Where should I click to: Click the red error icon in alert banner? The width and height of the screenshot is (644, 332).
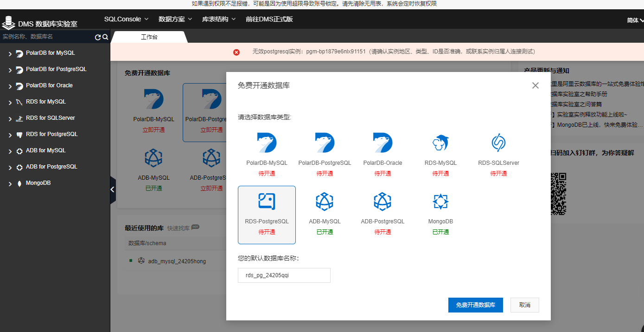click(x=236, y=52)
